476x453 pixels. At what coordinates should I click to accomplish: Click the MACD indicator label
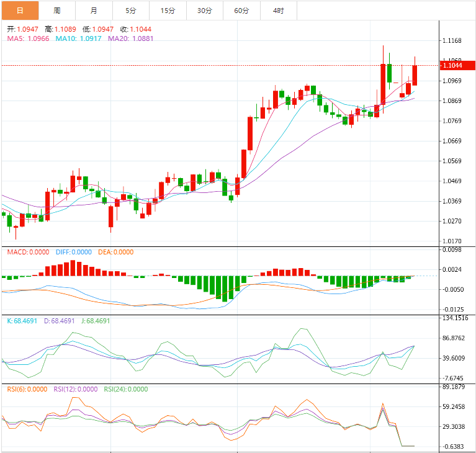pyautogui.click(x=28, y=252)
